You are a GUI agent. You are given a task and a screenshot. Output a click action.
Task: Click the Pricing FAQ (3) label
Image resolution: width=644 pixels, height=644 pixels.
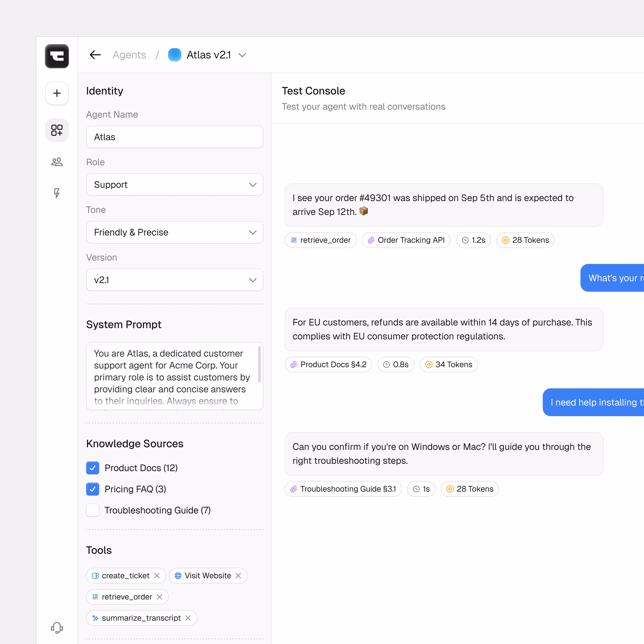(x=135, y=489)
